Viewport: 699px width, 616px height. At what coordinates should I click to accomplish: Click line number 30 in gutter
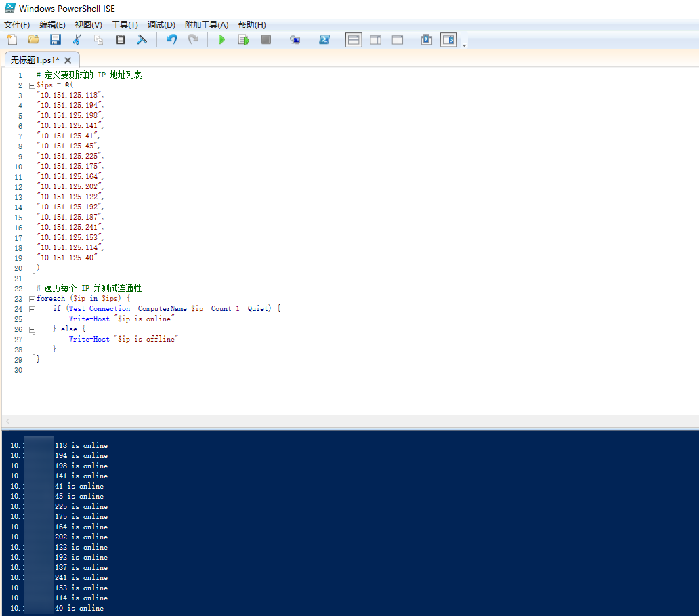(x=18, y=370)
